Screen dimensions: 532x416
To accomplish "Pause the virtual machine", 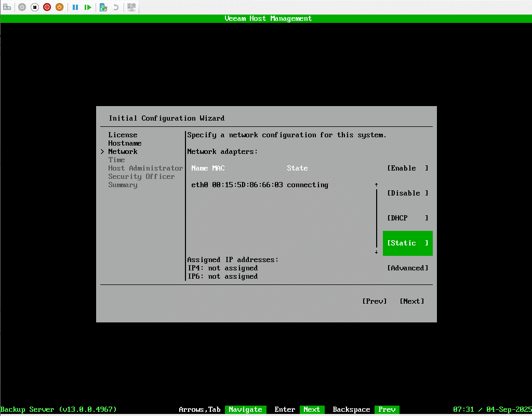I will 75,7.
